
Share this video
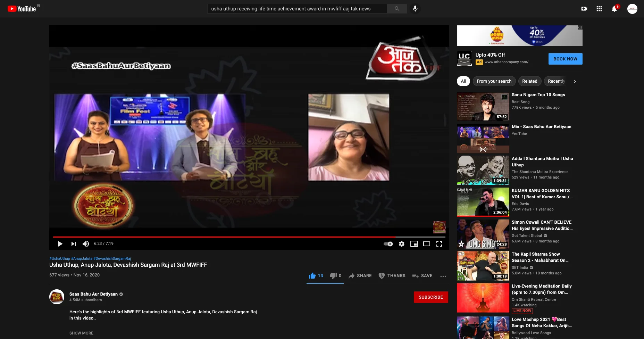tap(360, 276)
